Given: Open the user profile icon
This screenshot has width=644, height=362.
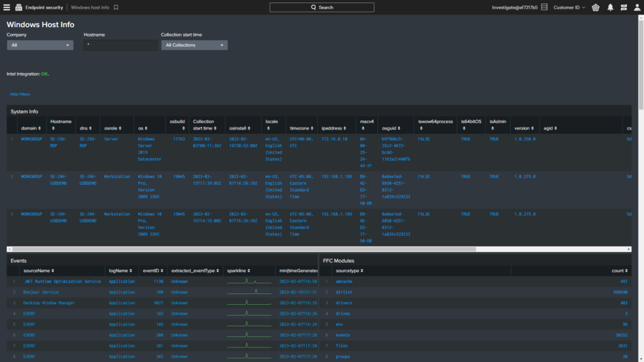Looking at the screenshot, I should click(637, 8).
